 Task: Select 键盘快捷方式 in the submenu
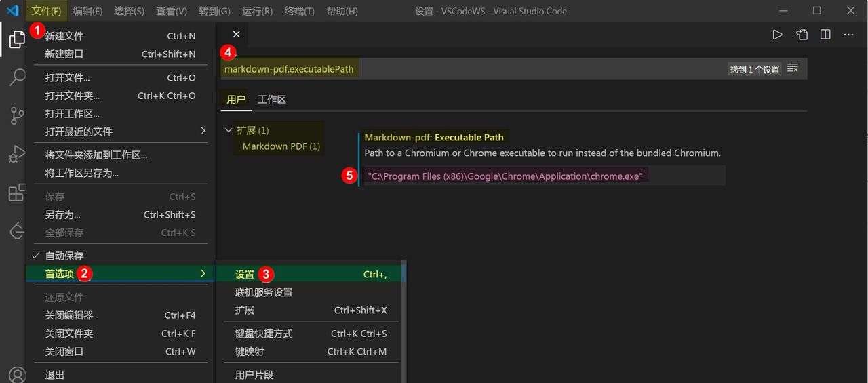pyautogui.click(x=308, y=334)
